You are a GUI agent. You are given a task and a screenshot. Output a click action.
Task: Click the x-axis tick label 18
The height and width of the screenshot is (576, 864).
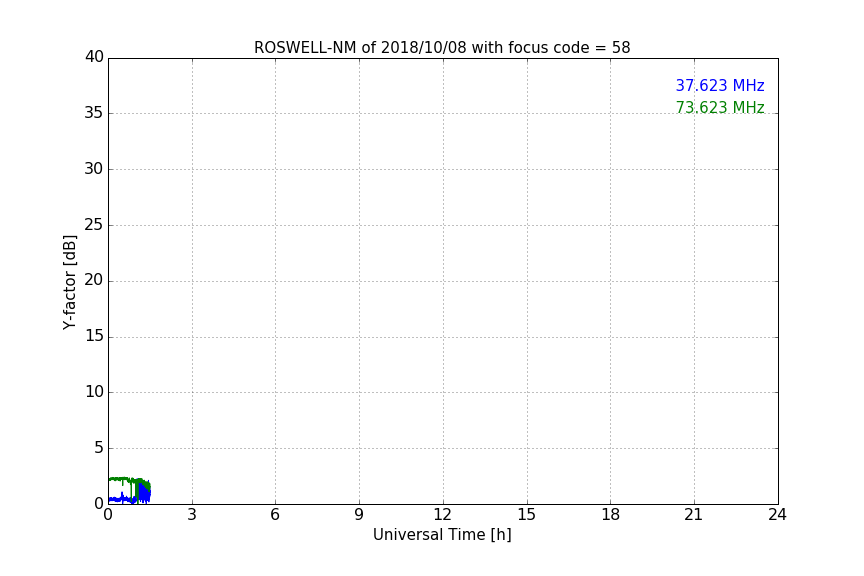pos(611,515)
